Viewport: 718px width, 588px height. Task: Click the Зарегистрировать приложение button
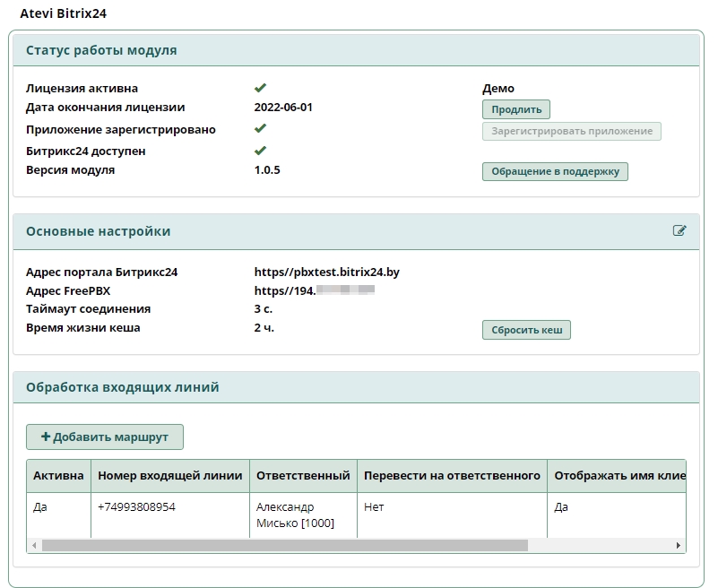[x=571, y=132]
